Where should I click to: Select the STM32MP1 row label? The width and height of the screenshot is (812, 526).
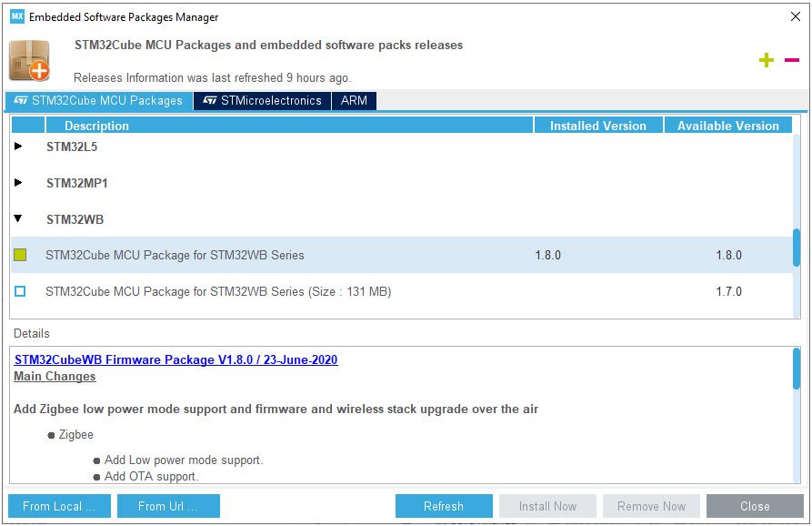coord(77,183)
